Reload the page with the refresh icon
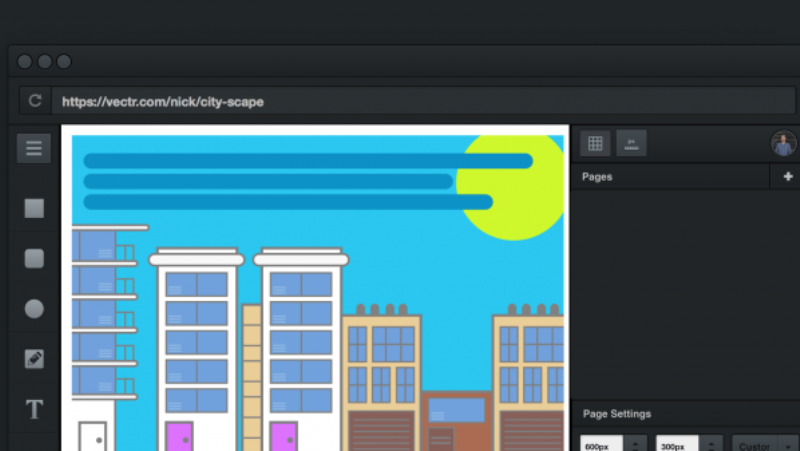This screenshot has height=451, width=800. click(35, 101)
